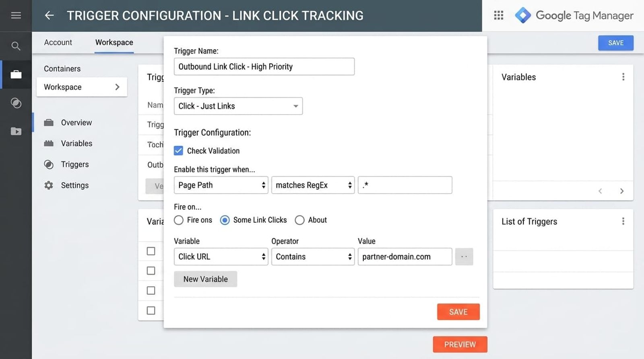Screen dimensions: 644x359
Task: Click the Variables panel heading
Action: 518,77
